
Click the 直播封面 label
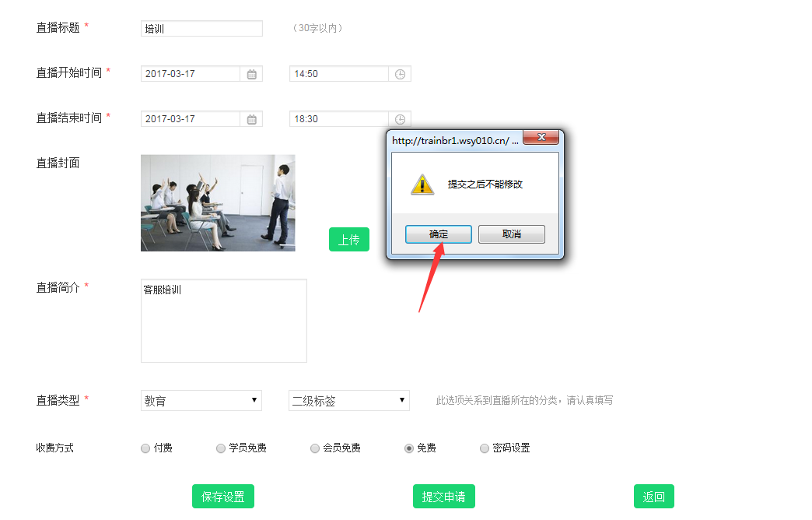pos(58,163)
